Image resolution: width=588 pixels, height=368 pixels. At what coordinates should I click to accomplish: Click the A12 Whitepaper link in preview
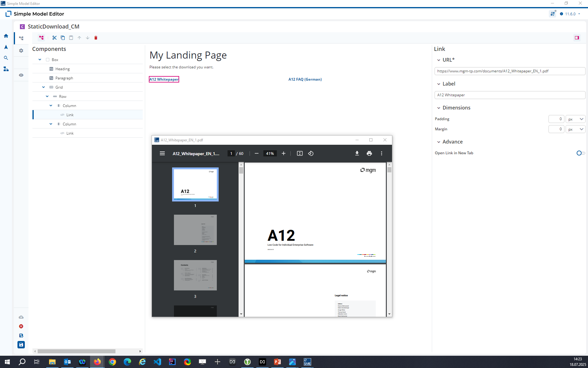pos(164,79)
